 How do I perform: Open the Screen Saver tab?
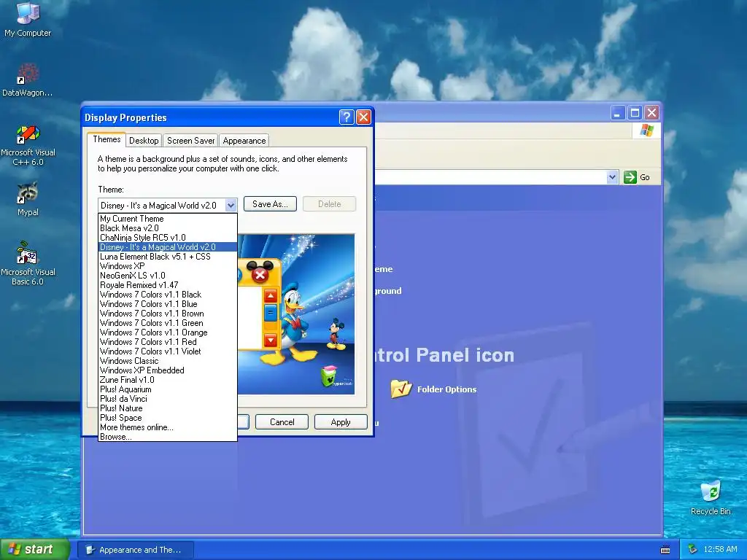(190, 141)
